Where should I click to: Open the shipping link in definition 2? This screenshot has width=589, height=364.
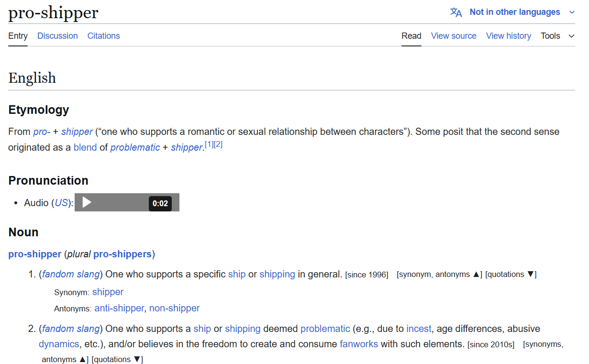point(243,329)
